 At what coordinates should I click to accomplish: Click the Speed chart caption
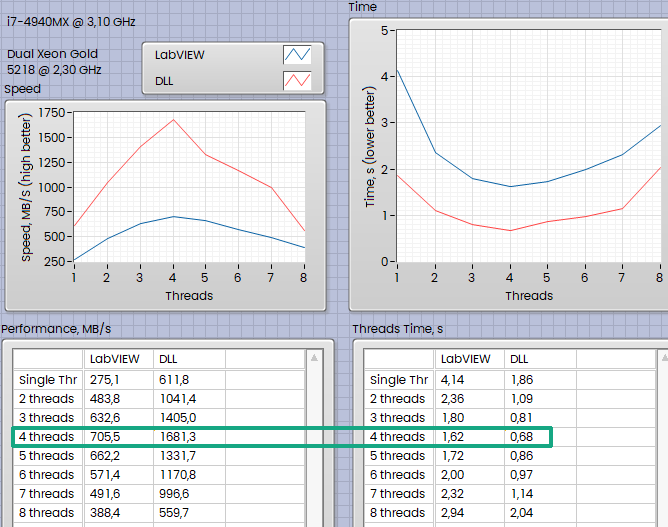[x=23, y=89]
